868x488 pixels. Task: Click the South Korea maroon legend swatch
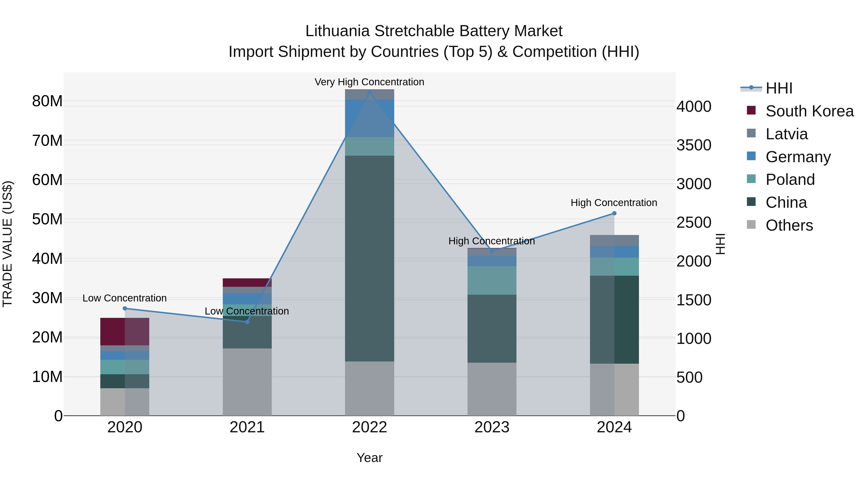[751, 110]
